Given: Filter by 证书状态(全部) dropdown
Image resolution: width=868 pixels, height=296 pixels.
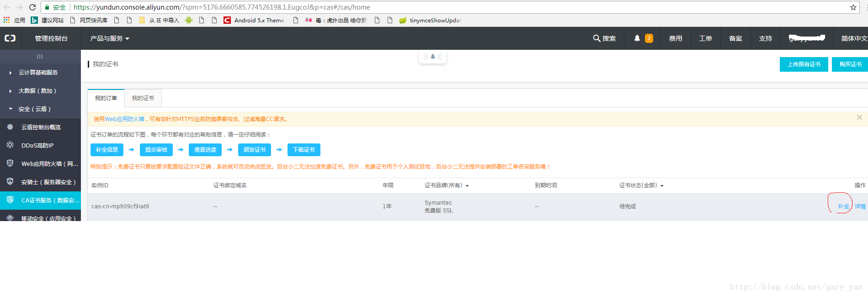Looking at the screenshot, I should tap(641, 185).
